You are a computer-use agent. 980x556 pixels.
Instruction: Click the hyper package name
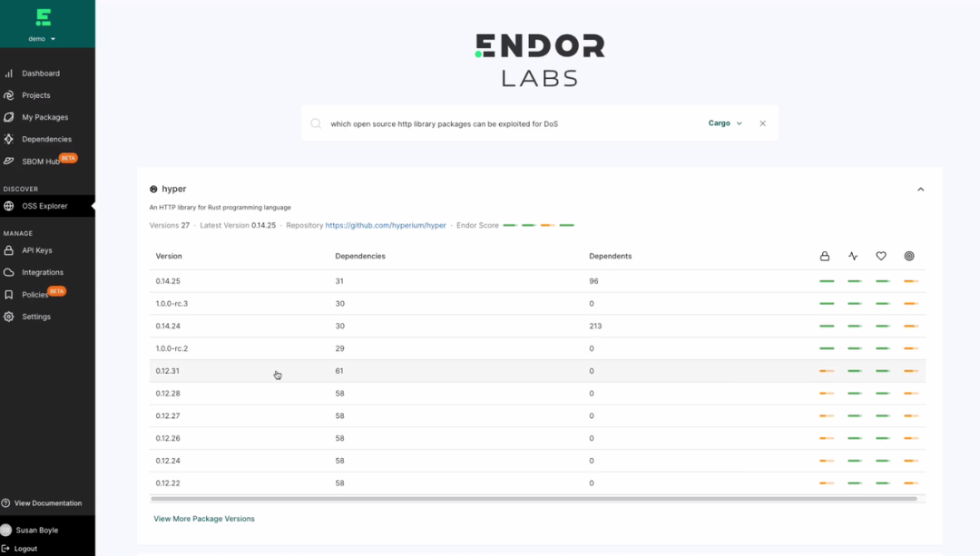pyautogui.click(x=173, y=189)
